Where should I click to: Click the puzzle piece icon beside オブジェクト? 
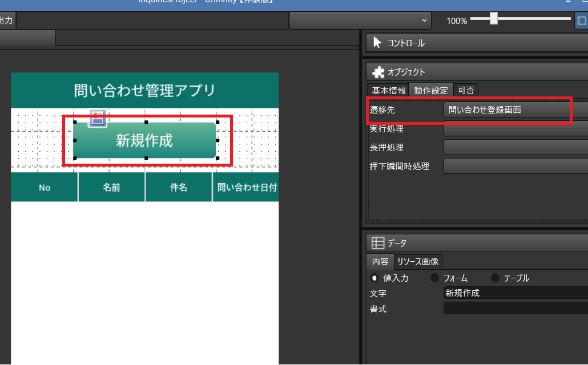378,72
